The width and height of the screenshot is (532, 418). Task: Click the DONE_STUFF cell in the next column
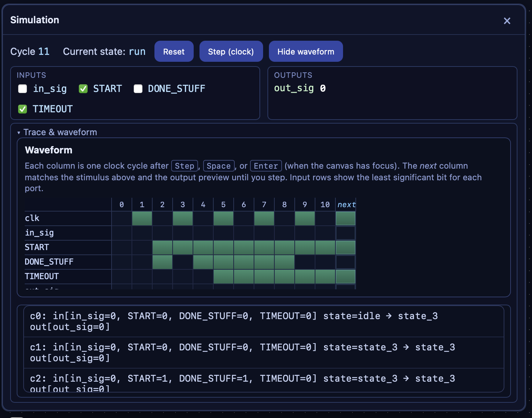[346, 262]
